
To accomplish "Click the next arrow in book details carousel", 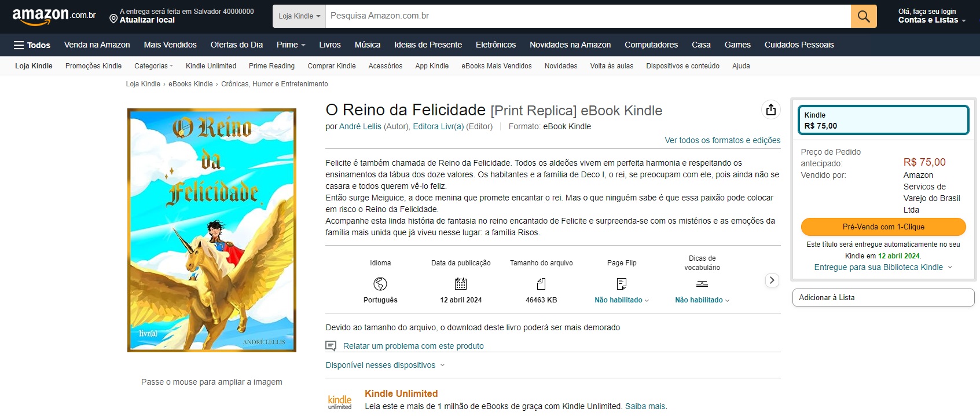I will click(772, 280).
